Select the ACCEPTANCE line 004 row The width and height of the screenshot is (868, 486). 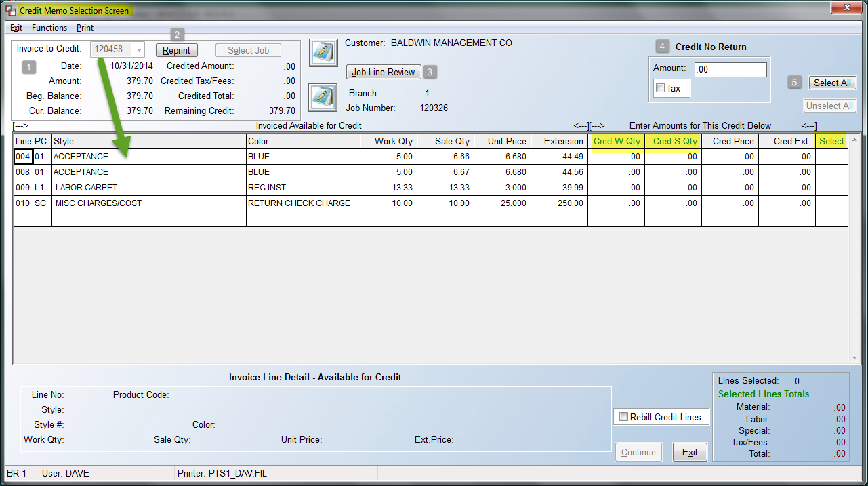click(136, 156)
